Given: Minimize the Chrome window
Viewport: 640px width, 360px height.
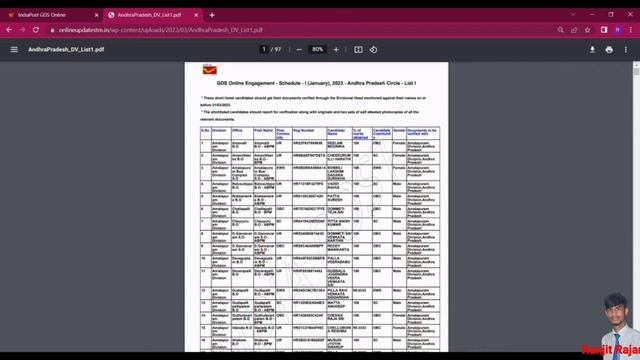Looking at the screenshot, I should pos(592,14).
